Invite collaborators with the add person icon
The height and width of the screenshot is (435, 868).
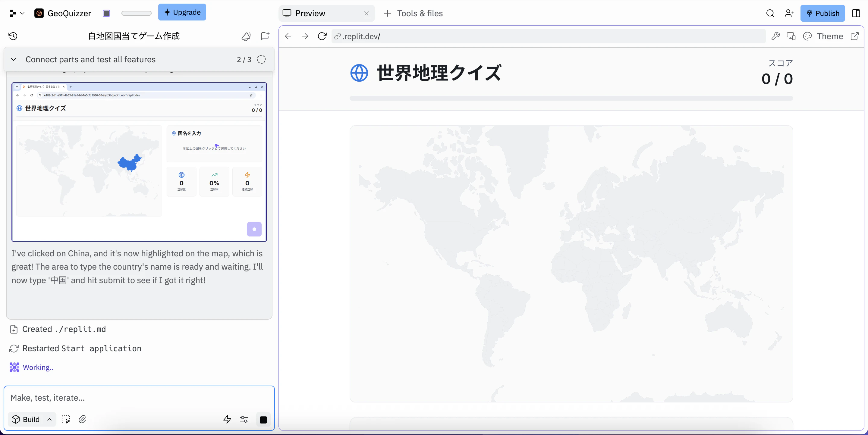pos(789,13)
